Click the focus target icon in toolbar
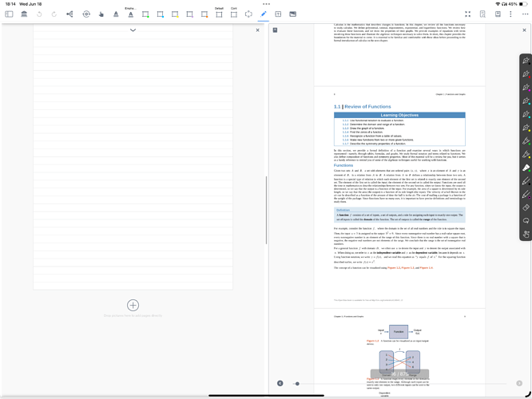The image size is (532, 399). pyautogui.click(x=86, y=14)
